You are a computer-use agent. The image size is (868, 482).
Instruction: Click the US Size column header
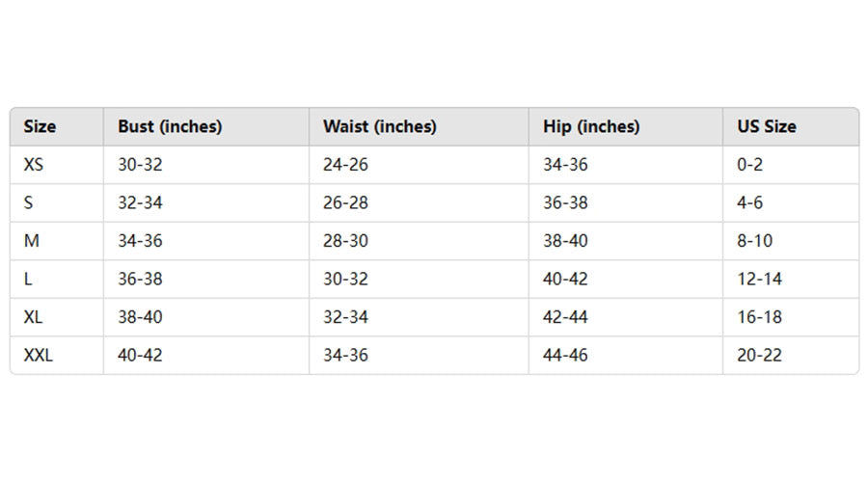pyautogui.click(x=767, y=126)
